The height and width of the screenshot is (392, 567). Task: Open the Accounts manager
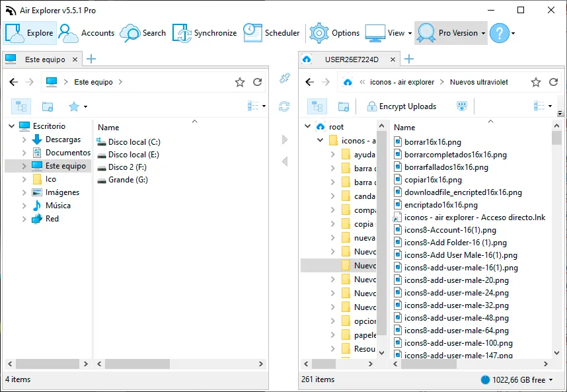(87, 33)
